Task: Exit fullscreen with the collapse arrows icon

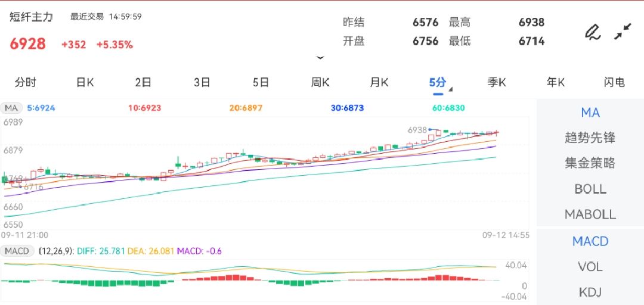Action: click(623, 32)
